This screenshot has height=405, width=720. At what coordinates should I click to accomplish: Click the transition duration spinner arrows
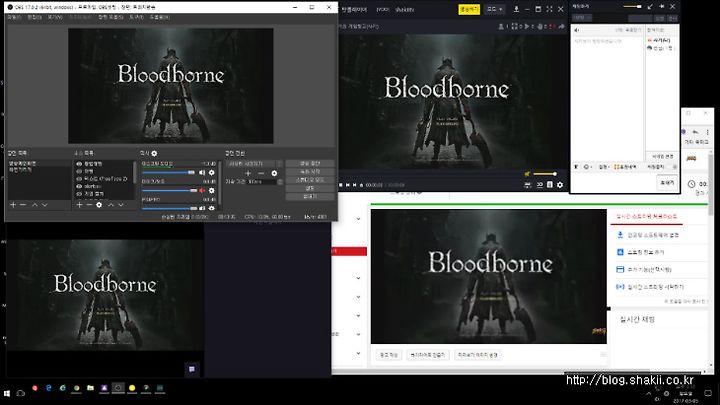280,182
